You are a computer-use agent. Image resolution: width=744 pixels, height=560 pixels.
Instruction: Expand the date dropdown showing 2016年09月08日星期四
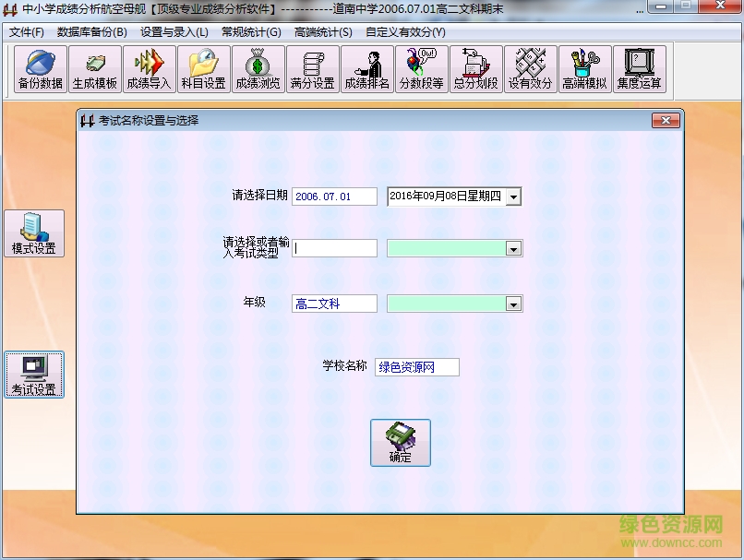(514, 196)
